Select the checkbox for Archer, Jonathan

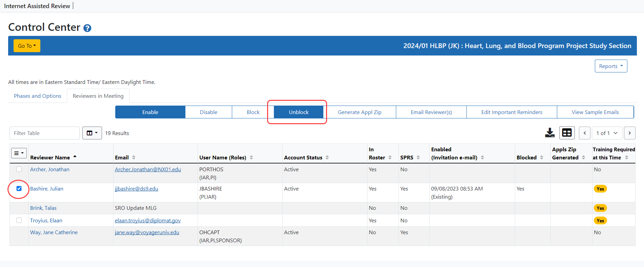(19, 169)
